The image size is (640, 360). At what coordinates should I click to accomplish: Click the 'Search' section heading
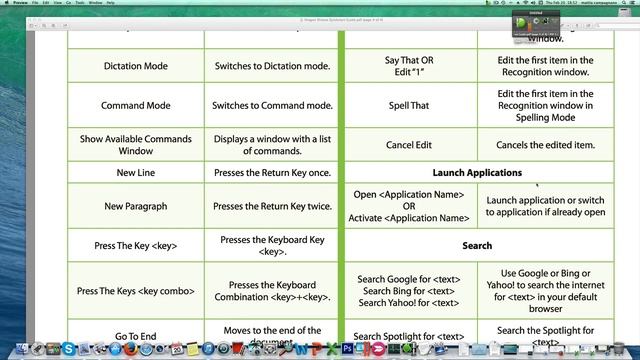[477, 246]
